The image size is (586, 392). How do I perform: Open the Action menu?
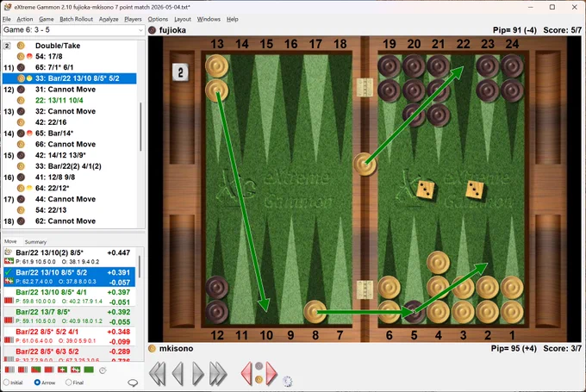pos(25,19)
